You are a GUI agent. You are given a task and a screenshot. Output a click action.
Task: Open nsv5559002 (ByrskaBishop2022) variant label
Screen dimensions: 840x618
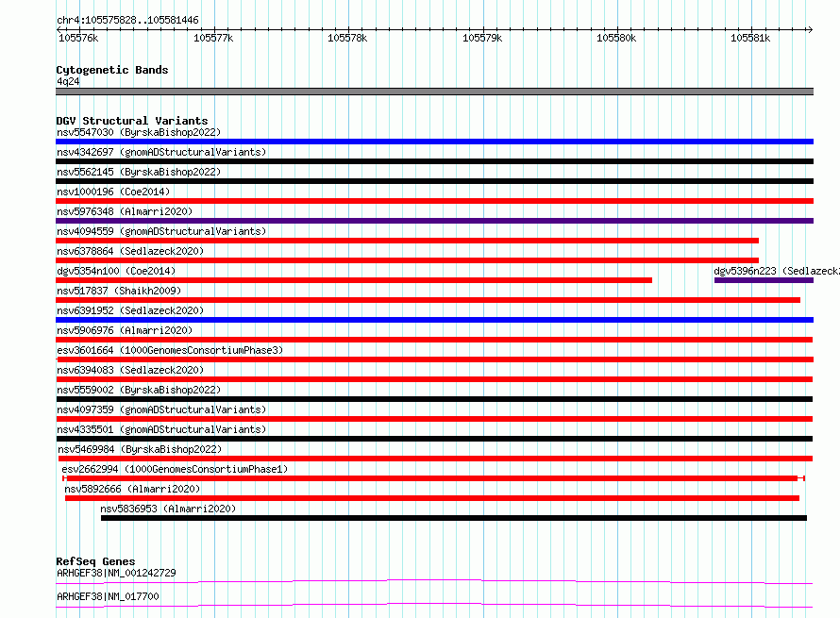click(139, 390)
